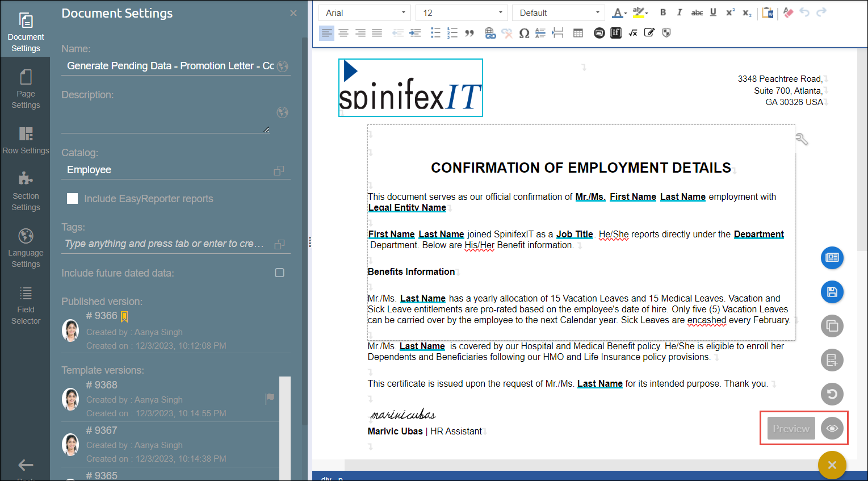Click the blue Save floppy disk button
868x481 pixels.
coord(832,292)
